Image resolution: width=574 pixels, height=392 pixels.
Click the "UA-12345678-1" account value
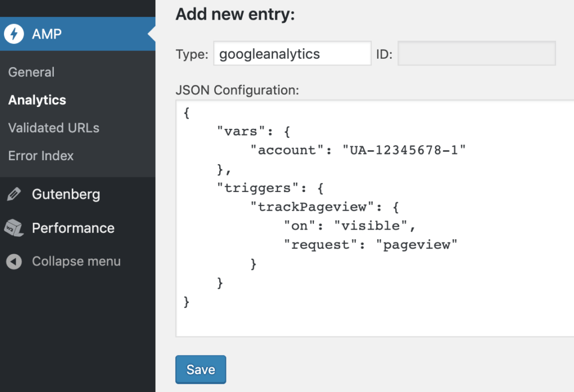coord(404,150)
